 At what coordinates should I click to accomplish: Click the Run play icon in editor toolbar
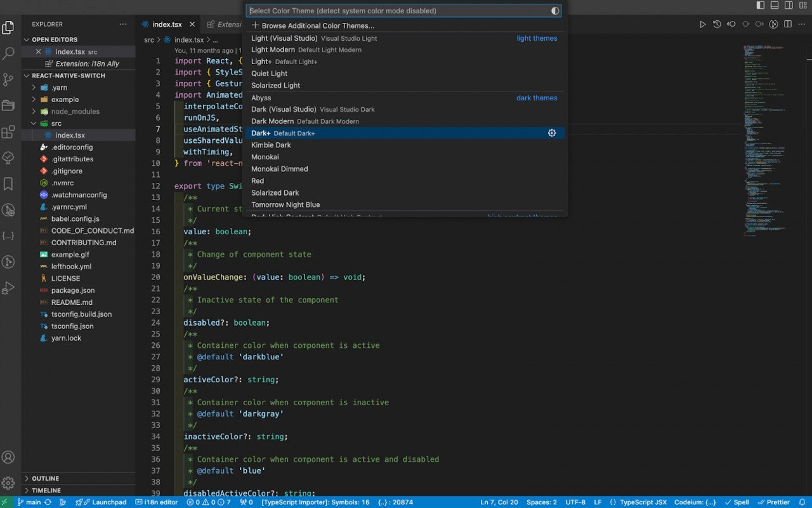pyautogui.click(x=702, y=25)
